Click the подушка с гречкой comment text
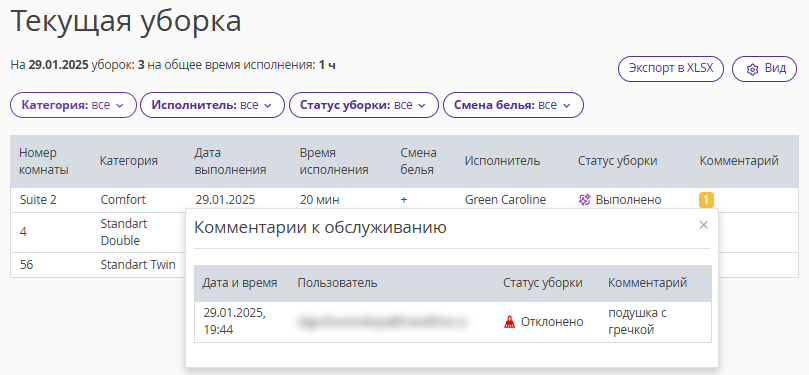The image size is (809, 375). click(638, 321)
